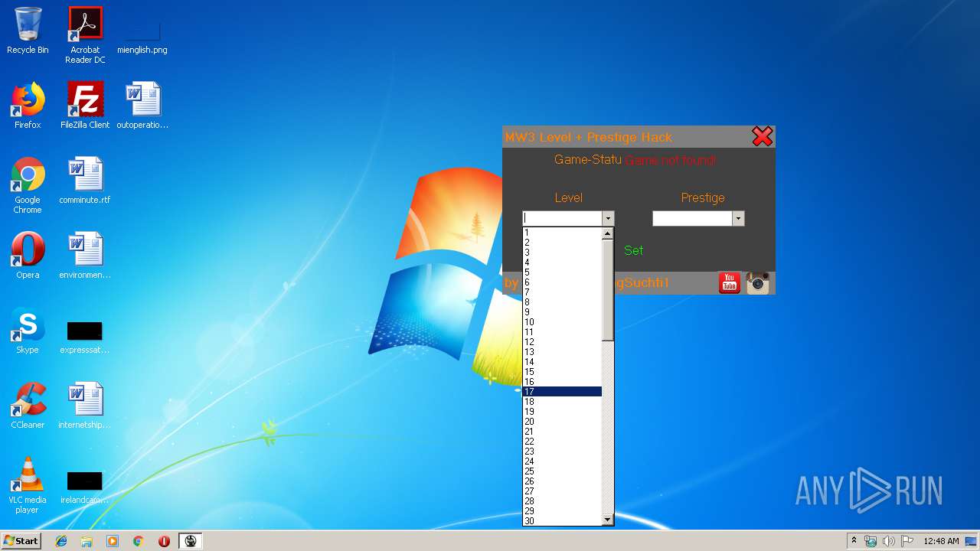Open the Action Center flag icon
Image resolution: width=980 pixels, height=551 pixels.
point(906,541)
